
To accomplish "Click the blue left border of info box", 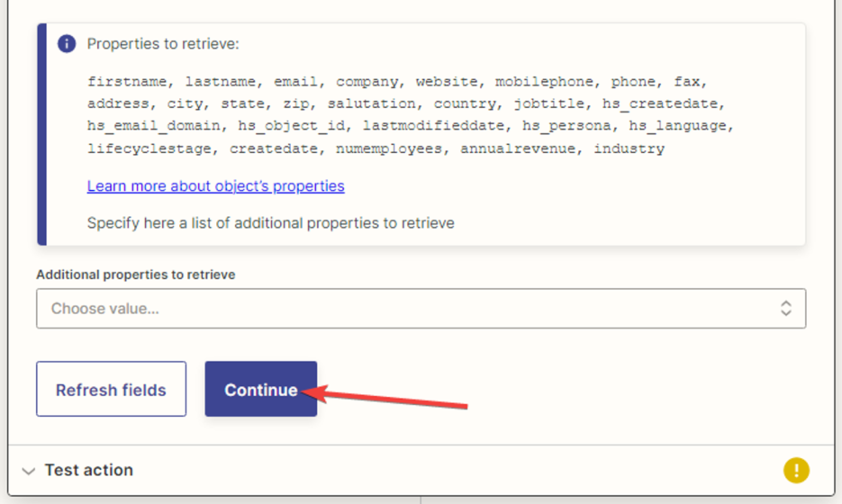I will click(x=41, y=135).
